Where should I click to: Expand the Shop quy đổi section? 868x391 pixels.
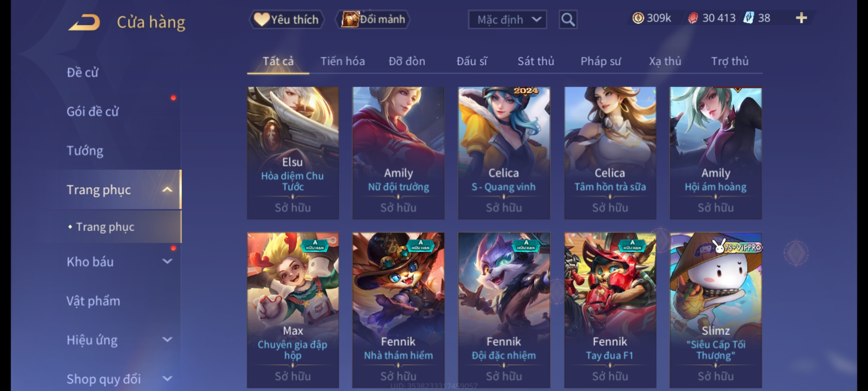pyautogui.click(x=167, y=379)
